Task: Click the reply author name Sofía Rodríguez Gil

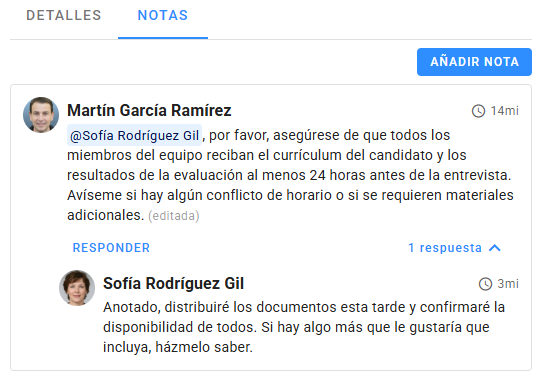Action: coord(174,283)
